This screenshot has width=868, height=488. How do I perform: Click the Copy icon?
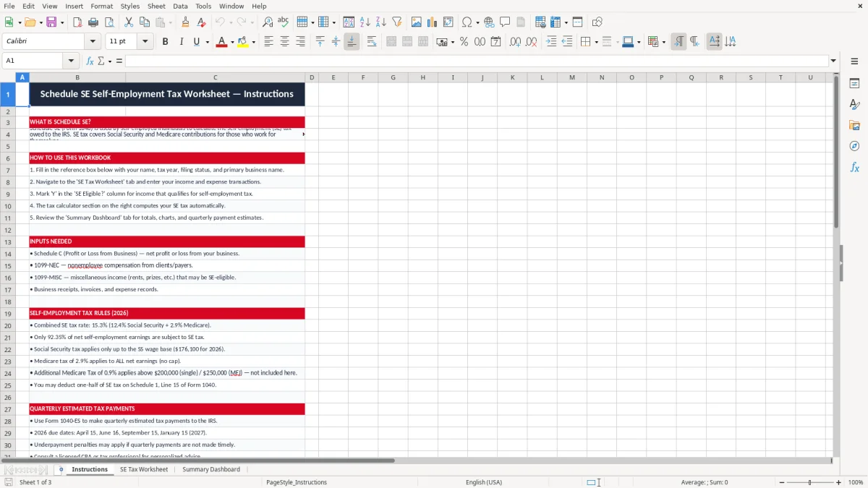(x=144, y=22)
